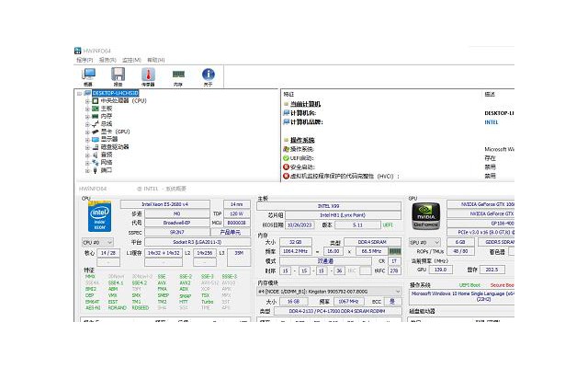This screenshot has width=588, height=368.
Task: Select the 显示器 tree item
Action: pyautogui.click(x=109, y=139)
